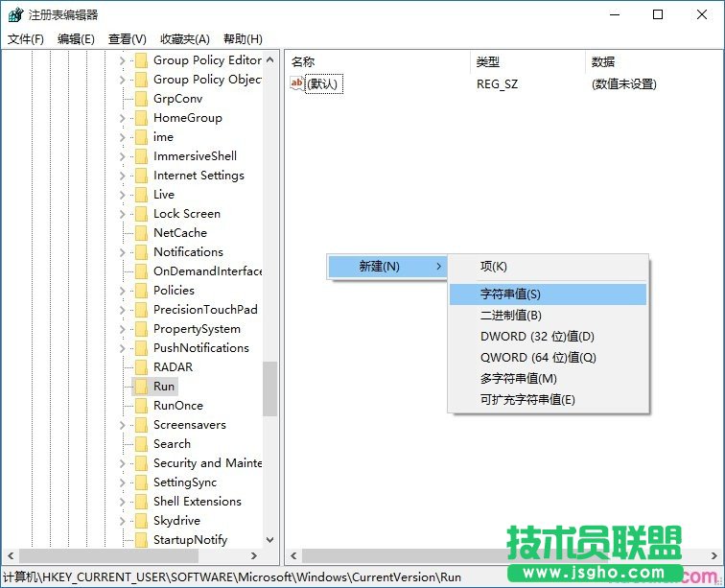Click the Lock Screen folder icon

[140, 214]
